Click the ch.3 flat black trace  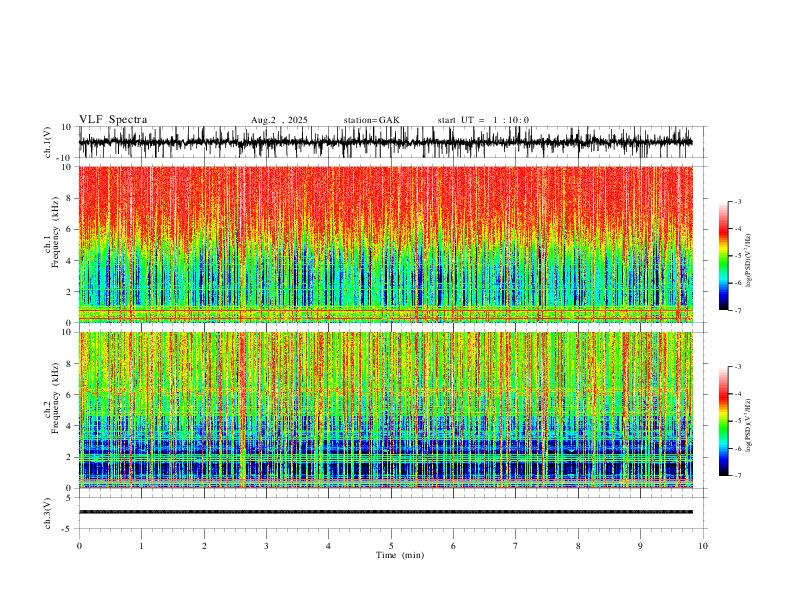385,512
